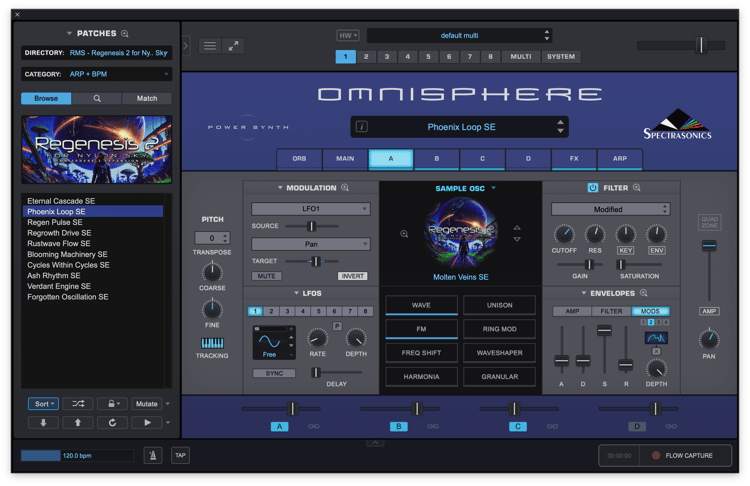Switch to the ARP tab
Image resolution: width=750 pixels, height=486 pixels.
tap(620, 158)
